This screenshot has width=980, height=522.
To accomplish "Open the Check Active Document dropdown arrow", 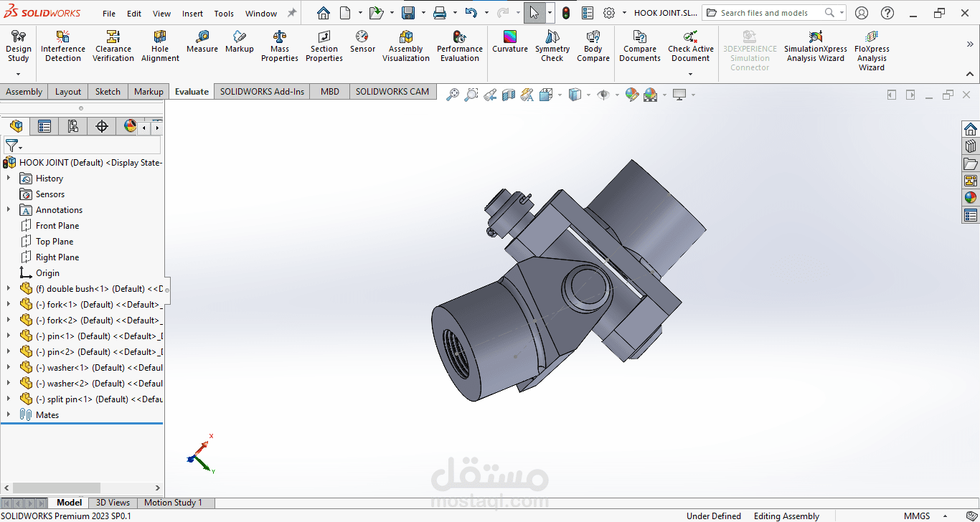I will click(691, 74).
